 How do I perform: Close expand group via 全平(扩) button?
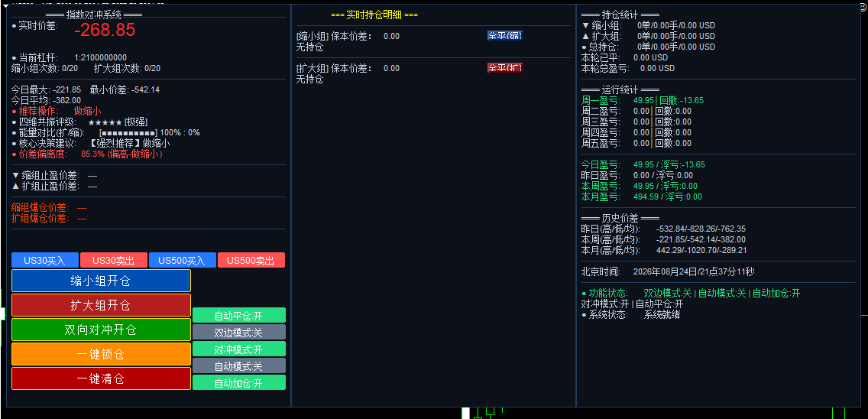click(505, 67)
